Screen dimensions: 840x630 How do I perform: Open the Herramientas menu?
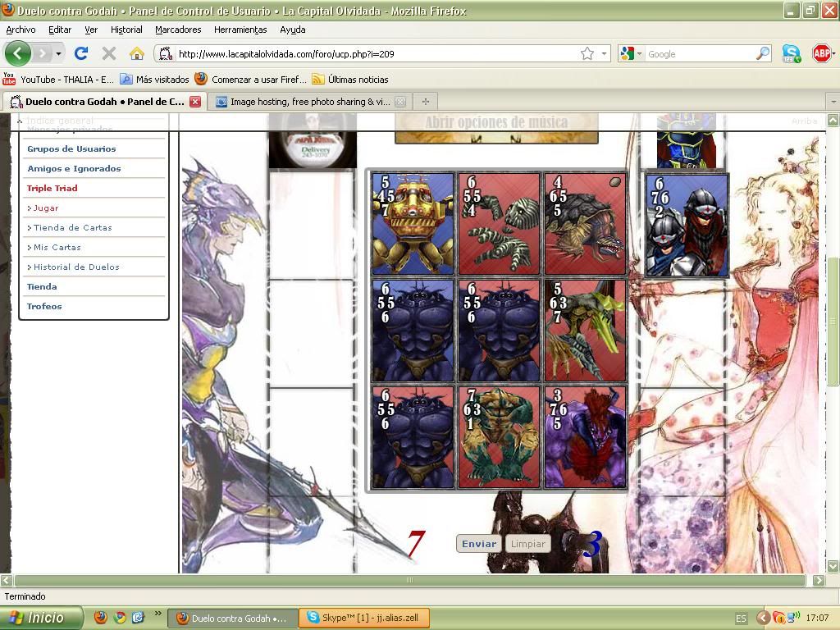point(240,30)
